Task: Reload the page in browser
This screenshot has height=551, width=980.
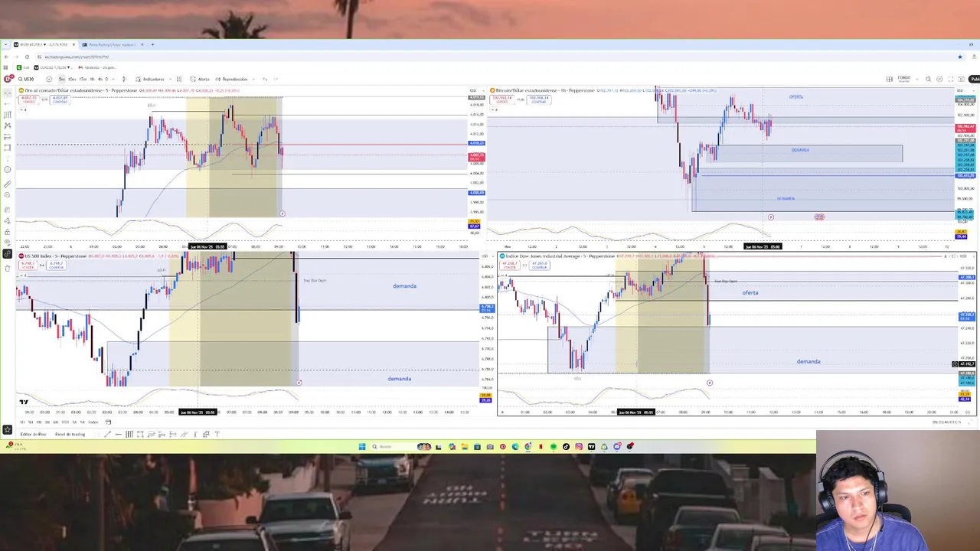Action: (x=27, y=57)
